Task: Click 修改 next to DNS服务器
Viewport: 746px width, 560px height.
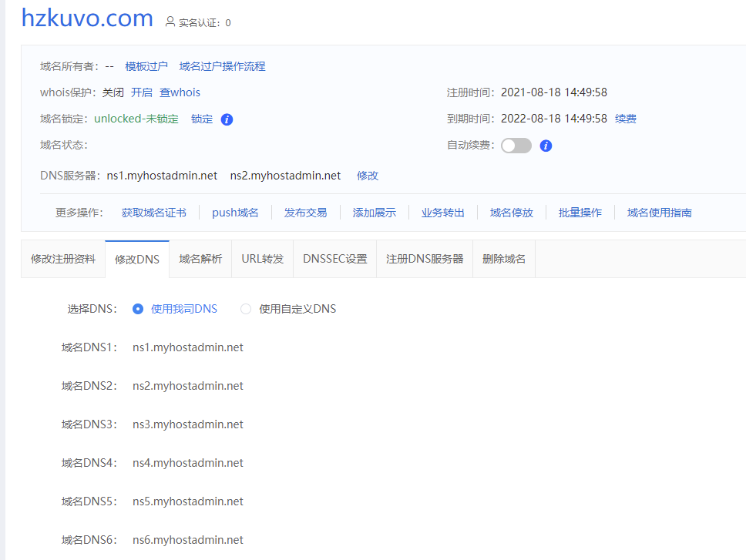Action: (x=367, y=175)
